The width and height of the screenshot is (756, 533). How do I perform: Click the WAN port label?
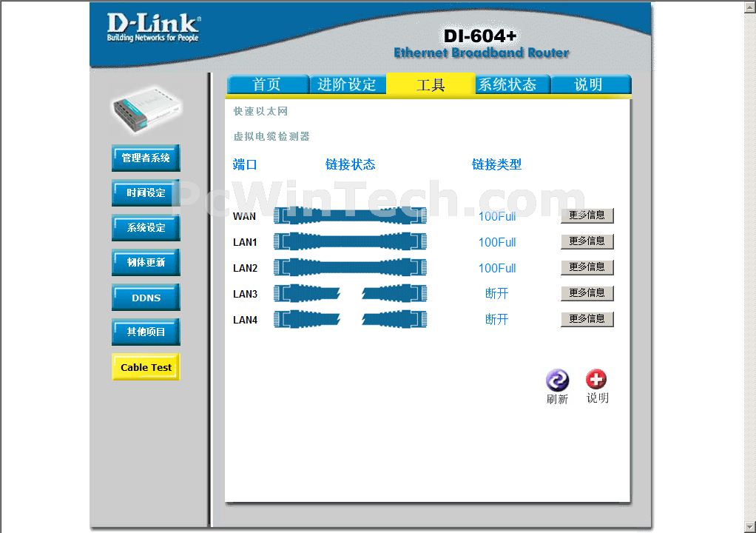[244, 216]
